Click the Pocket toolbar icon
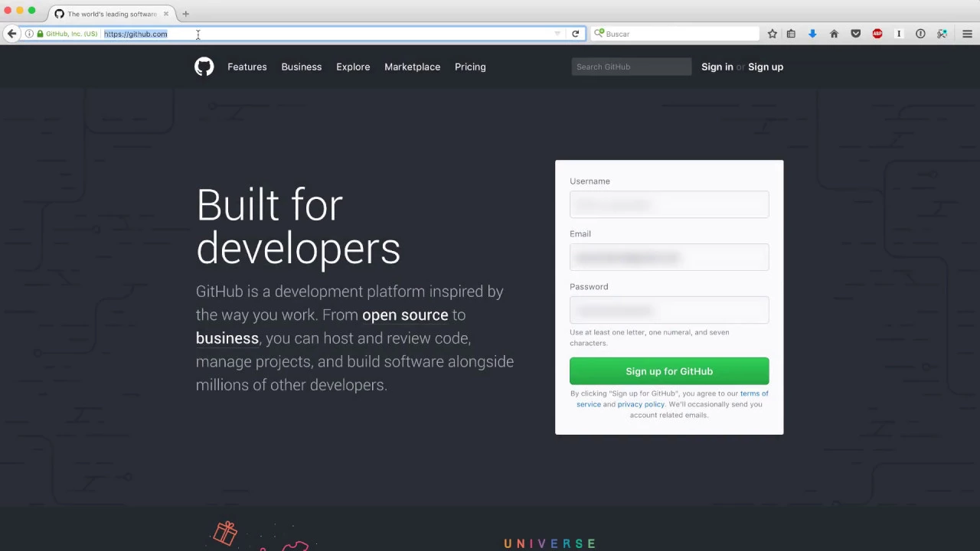The width and height of the screenshot is (980, 551). tap(855, 34)
